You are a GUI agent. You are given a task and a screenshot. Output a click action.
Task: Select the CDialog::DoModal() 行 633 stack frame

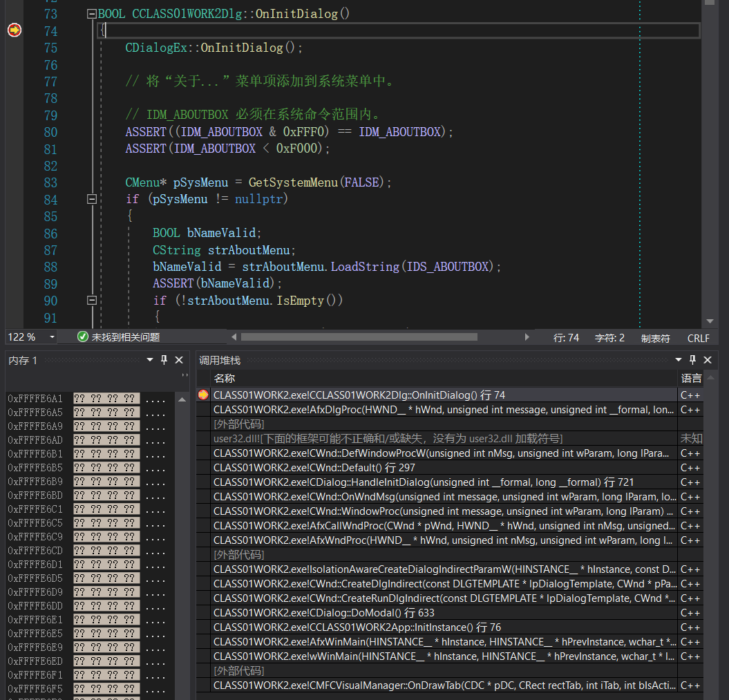coord(444,613)
